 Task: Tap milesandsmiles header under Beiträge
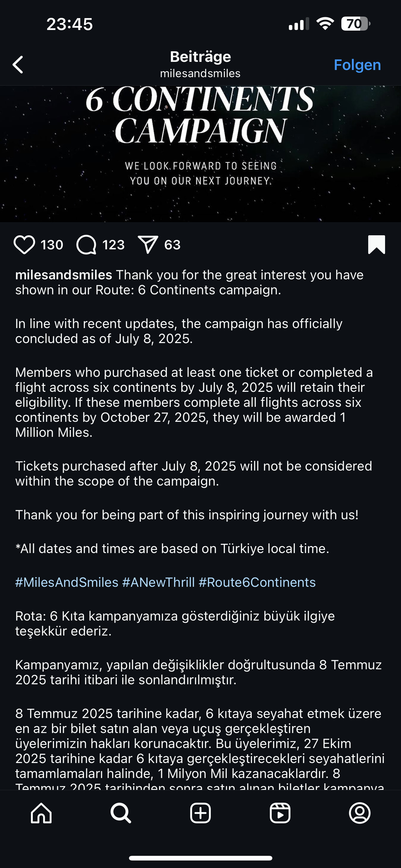click(200, 73)
